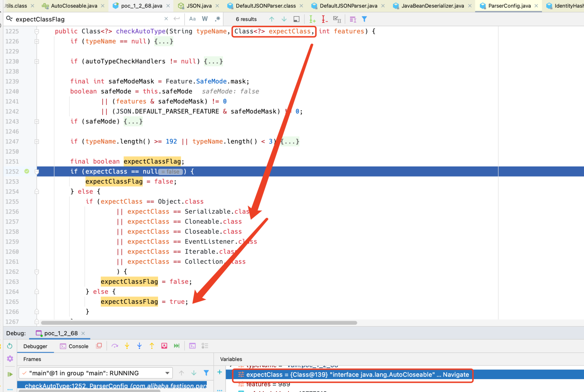This screenshot has width=584, height=392.
Task: Go to next search occurrence
Action: [x=284, y=19]
